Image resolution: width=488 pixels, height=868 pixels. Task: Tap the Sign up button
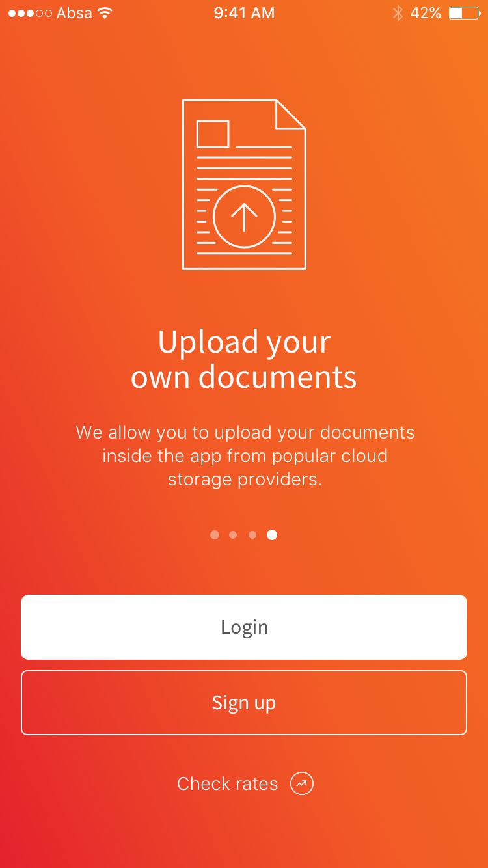[244, 703]
